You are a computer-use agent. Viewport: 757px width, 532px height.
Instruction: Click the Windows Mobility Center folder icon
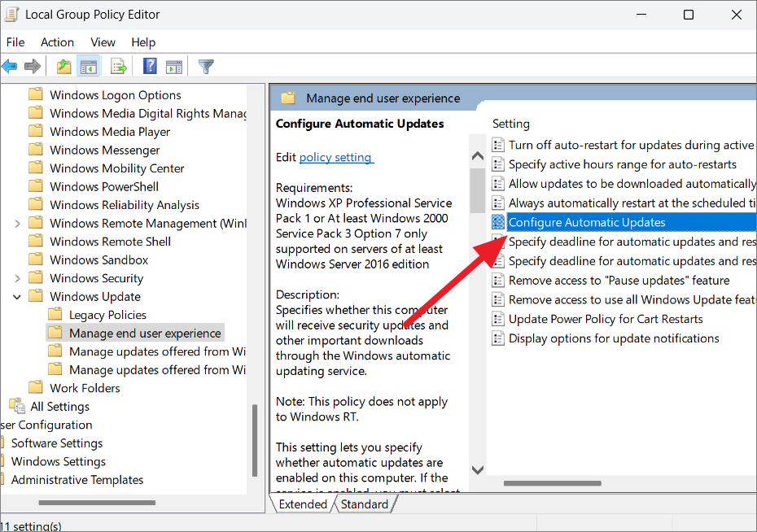coord(35,168)
